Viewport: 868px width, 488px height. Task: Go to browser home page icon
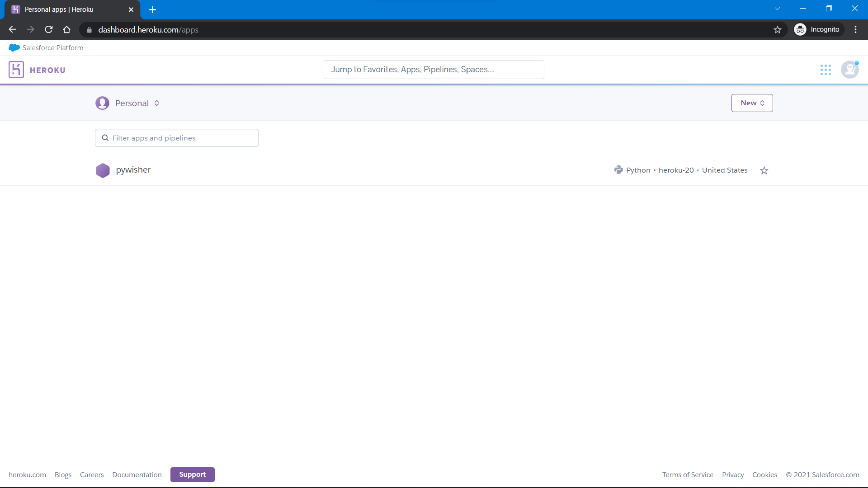click(67, 30)
